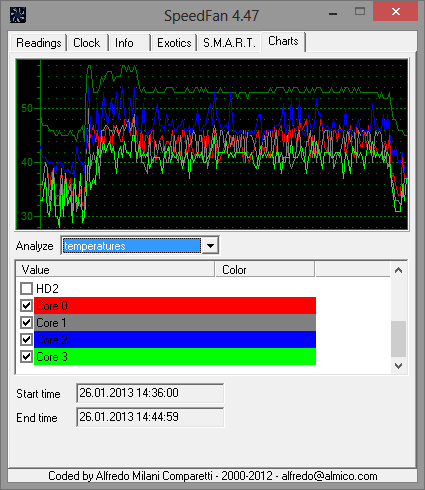Uncheck the Core 2 checkbox
Screen dimensions: 425x490
26,340
